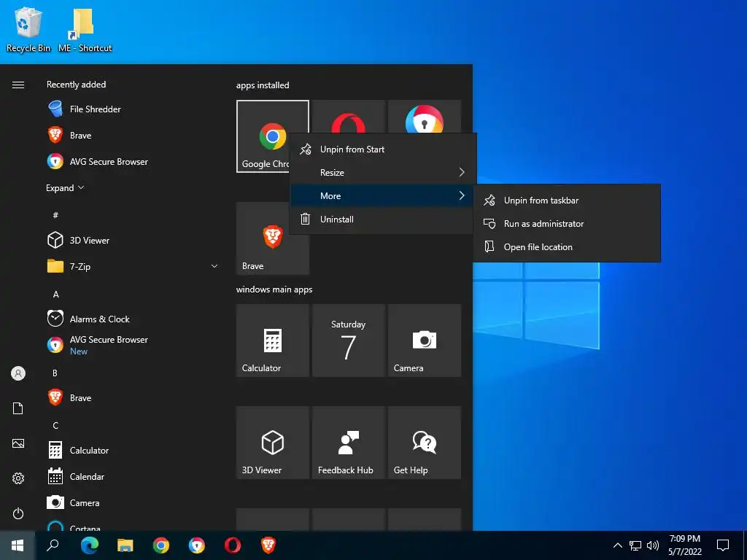This screenshot has height=560, width=747.
Task: Launch Brave from taskbar
Action: coord(268,545)
